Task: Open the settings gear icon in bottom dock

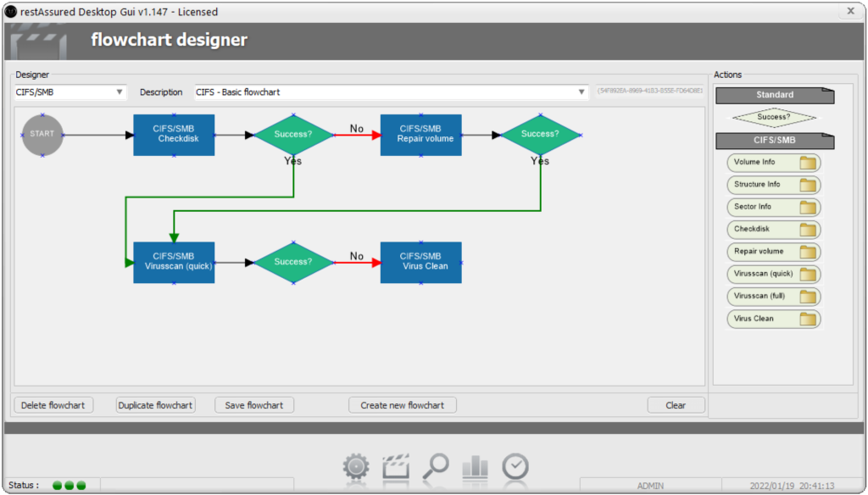Action: [x=356, y=466]
